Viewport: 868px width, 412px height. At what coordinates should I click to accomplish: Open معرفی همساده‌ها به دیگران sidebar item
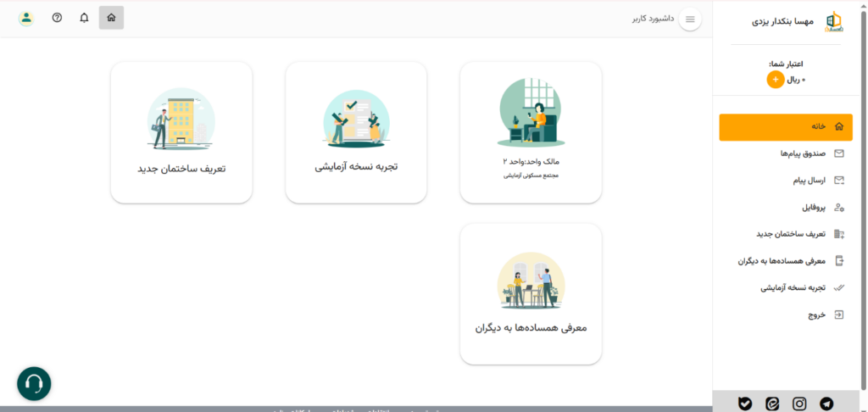pos(786,261)
